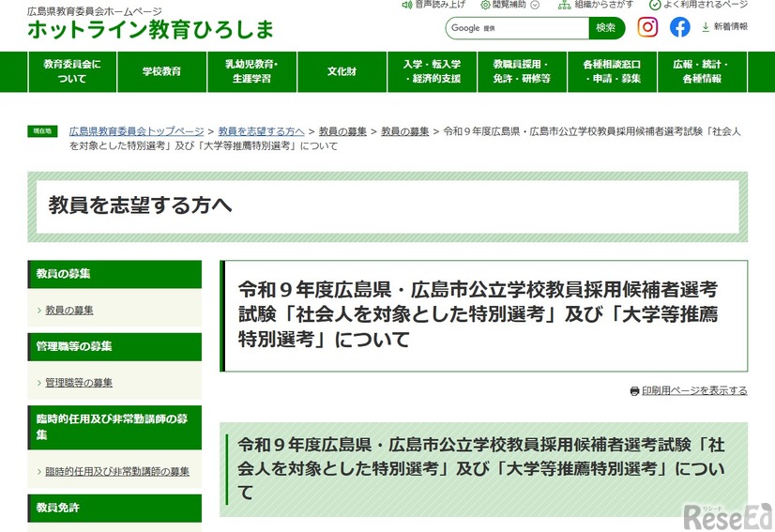Open the 乳幼児教育・生涯学習 menu
775x532 pixels.
[x=252, y=71]
